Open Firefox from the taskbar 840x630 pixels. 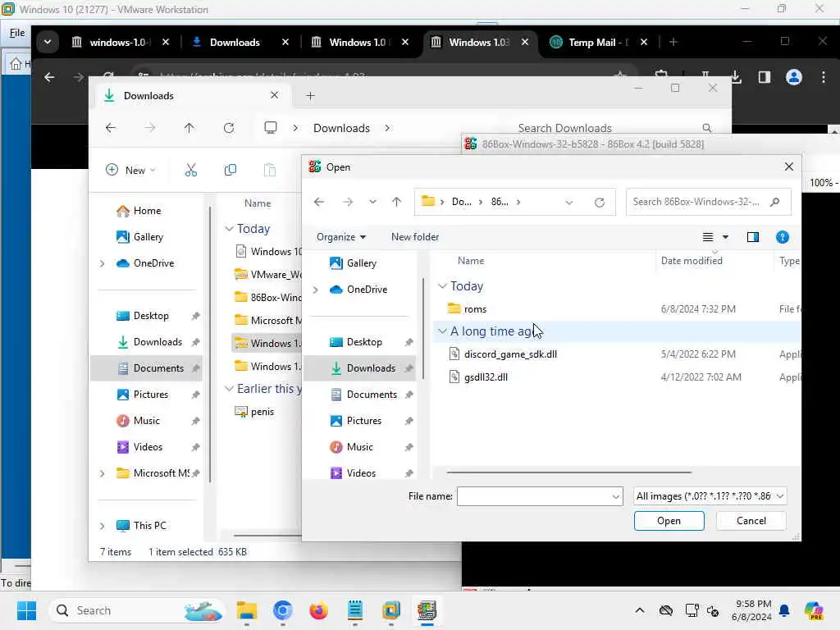319,610
